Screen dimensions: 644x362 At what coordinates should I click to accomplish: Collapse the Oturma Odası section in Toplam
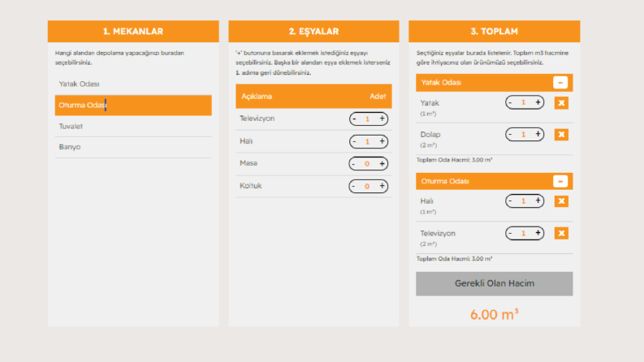[560, 182]
